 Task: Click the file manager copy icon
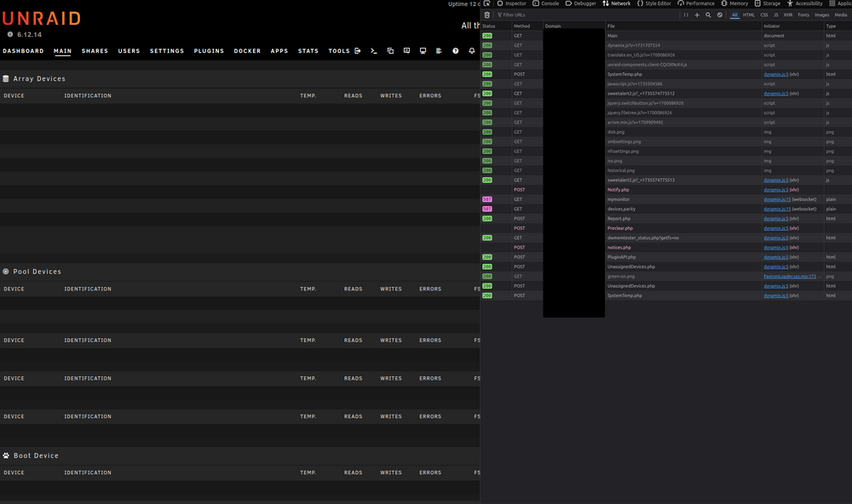[390, 51]
